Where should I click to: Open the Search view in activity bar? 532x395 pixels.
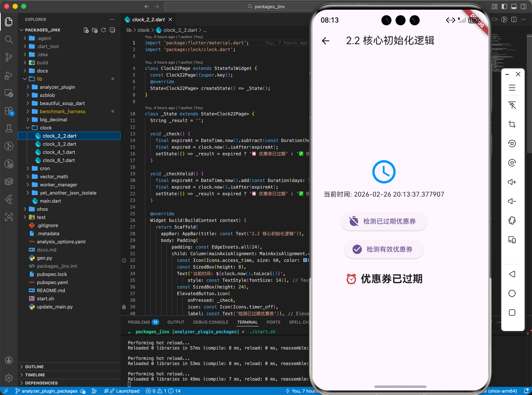(x=9, y=39)
